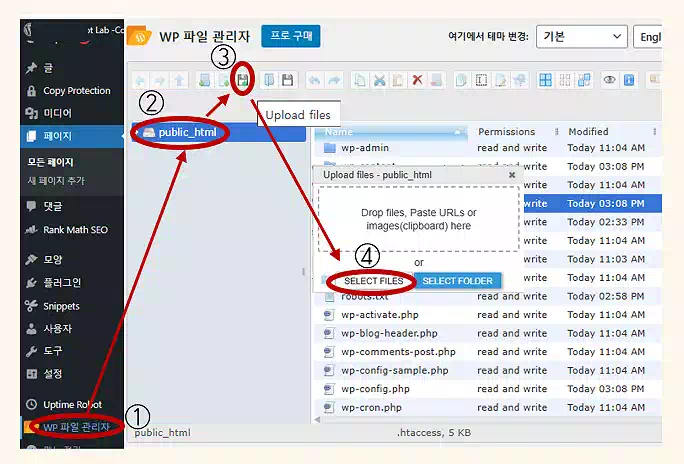Click the Redo toolbar icon
Image resolution: width=684 pixels, height=464 pixels.
[334, 80]
